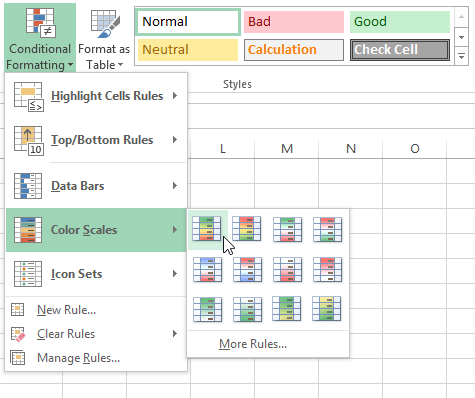The height and width of the screenshot is (398, 475).
Task: Click the Format as Table icon
Action: (x=105, y=24)
